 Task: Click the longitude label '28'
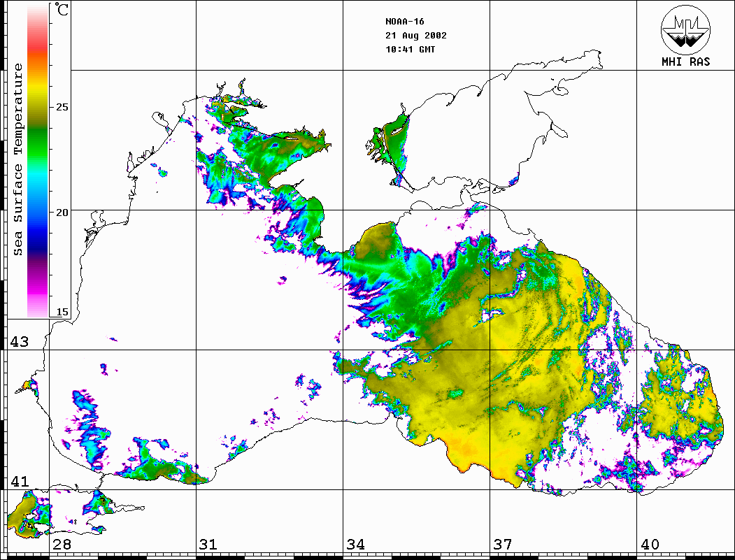62,545
